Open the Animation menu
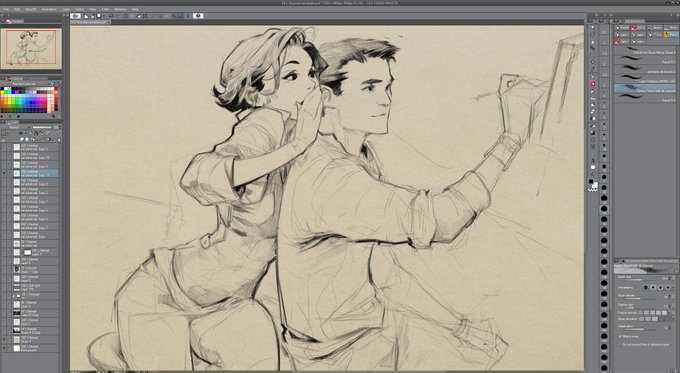This screenshot has height=373, width=680. pos(49,9)
